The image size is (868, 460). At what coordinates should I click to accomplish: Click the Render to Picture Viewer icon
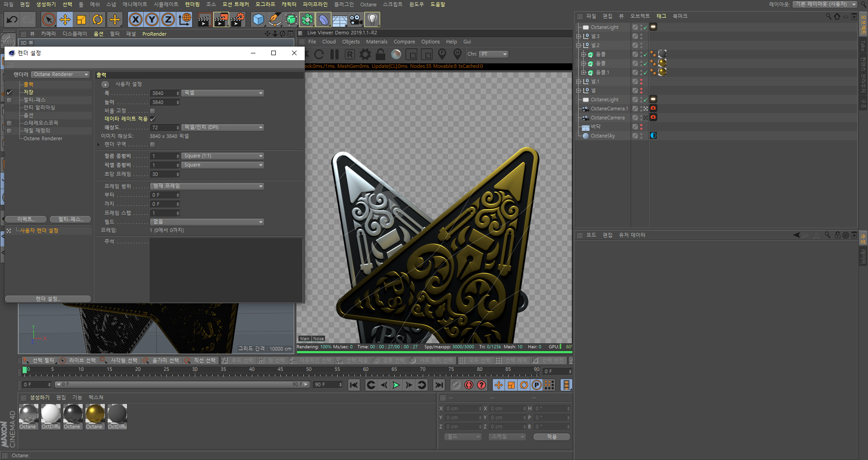[221, 19]
